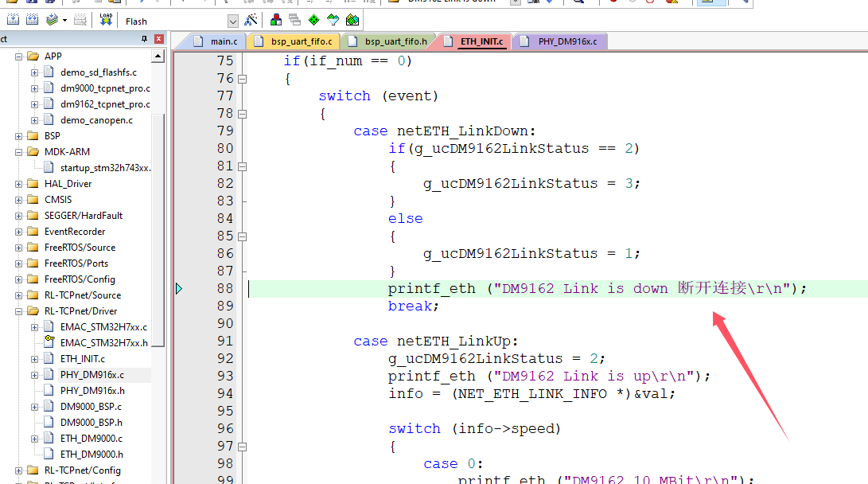Click the LOAD download to flash icon
This screenshot has height=484, width=868.
106,21
